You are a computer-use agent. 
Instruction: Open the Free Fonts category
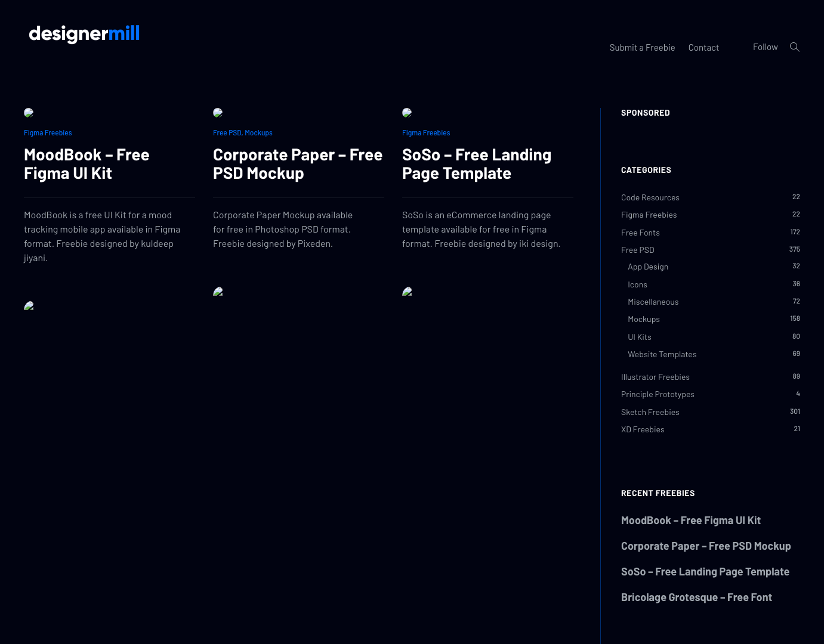click(x=640, y=233)
